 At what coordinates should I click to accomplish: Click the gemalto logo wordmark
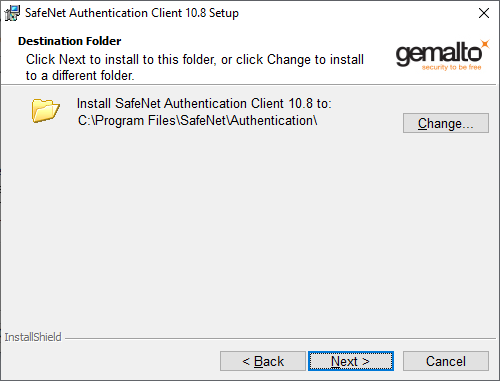tap(439, 54)
